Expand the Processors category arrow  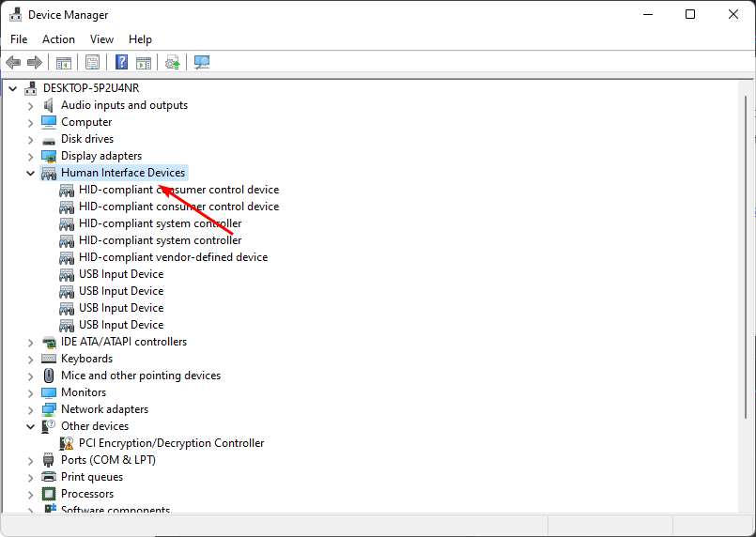point(30,494)
